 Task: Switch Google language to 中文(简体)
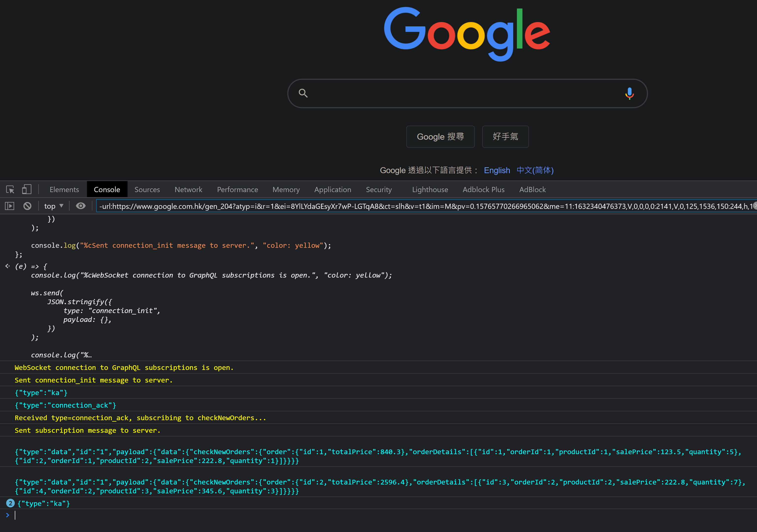point(535,170)
